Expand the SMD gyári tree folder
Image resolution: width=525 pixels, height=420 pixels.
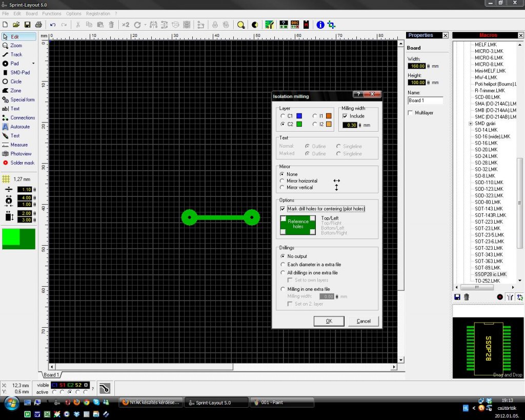point(471,124)
